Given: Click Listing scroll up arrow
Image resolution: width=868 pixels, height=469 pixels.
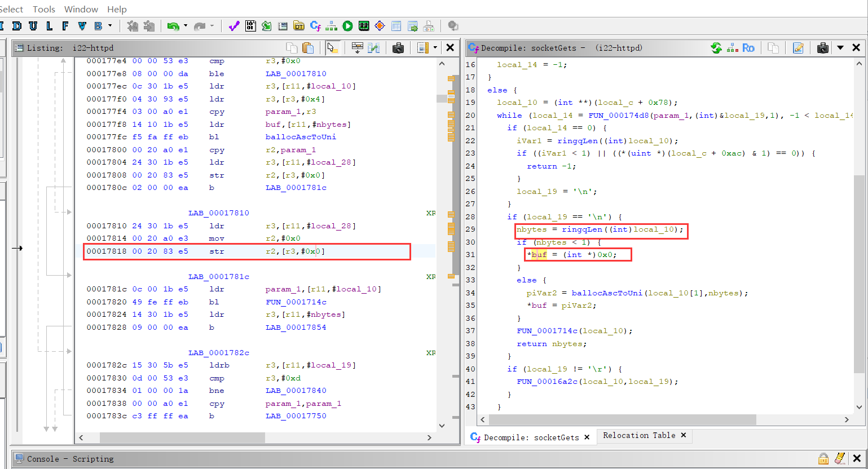Looking at the screenshot, I should pos(442,64).
